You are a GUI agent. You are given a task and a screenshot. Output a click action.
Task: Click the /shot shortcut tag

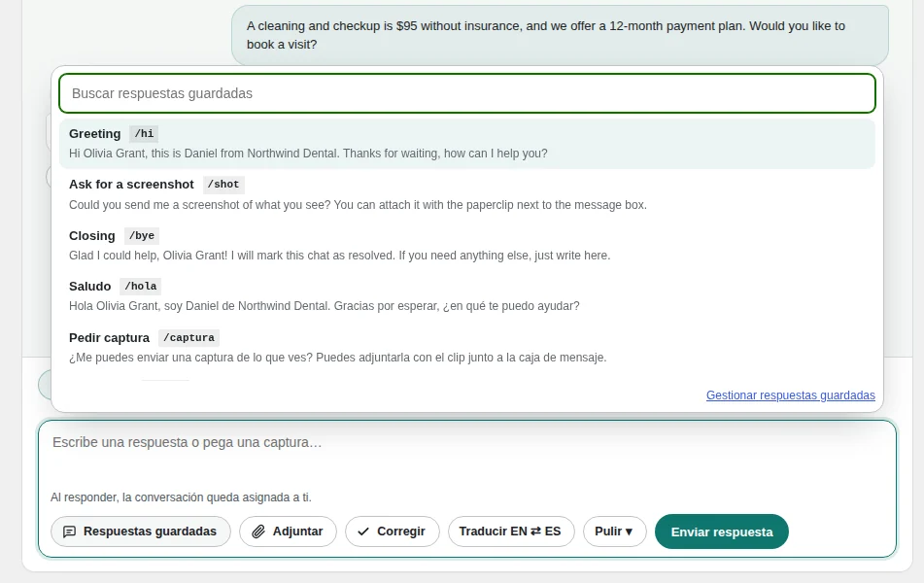[x=223, y=185]
